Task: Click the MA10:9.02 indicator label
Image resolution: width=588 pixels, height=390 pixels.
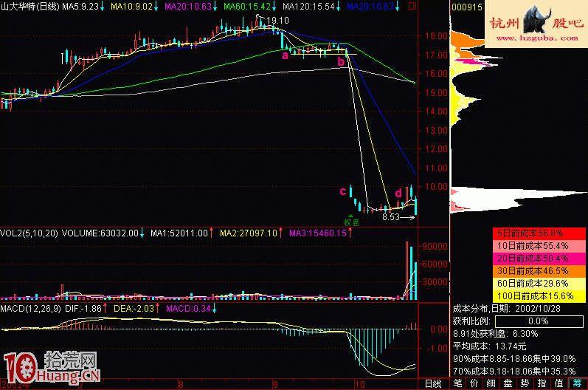Action: point(134,7)
